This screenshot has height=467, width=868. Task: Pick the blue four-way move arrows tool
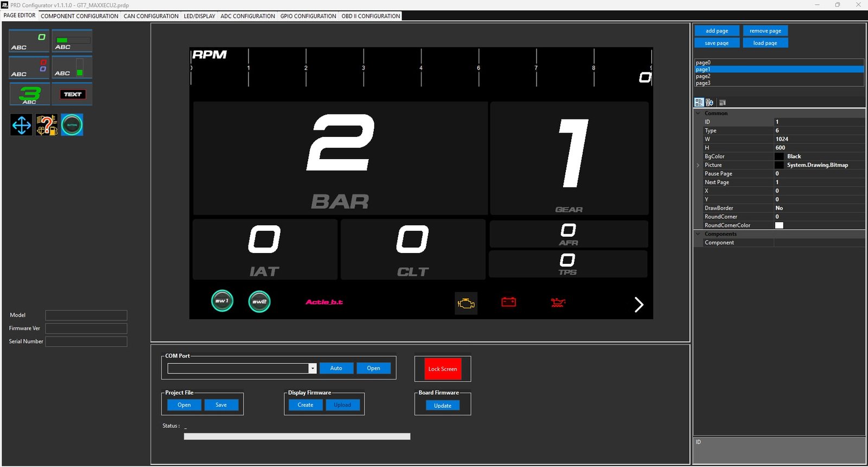[21, 125]
